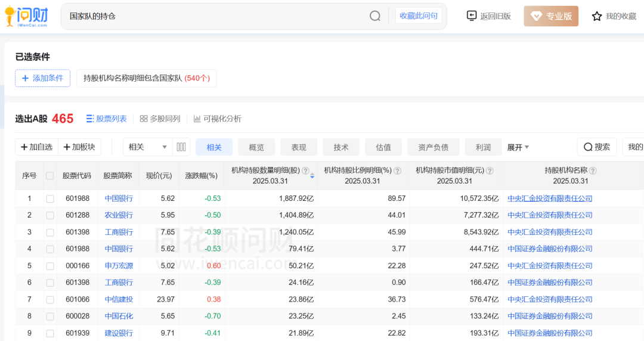Click help icon next to 机构持股市值明细
The height and width of the screenshot is (341, 644).
coord(490,171)
